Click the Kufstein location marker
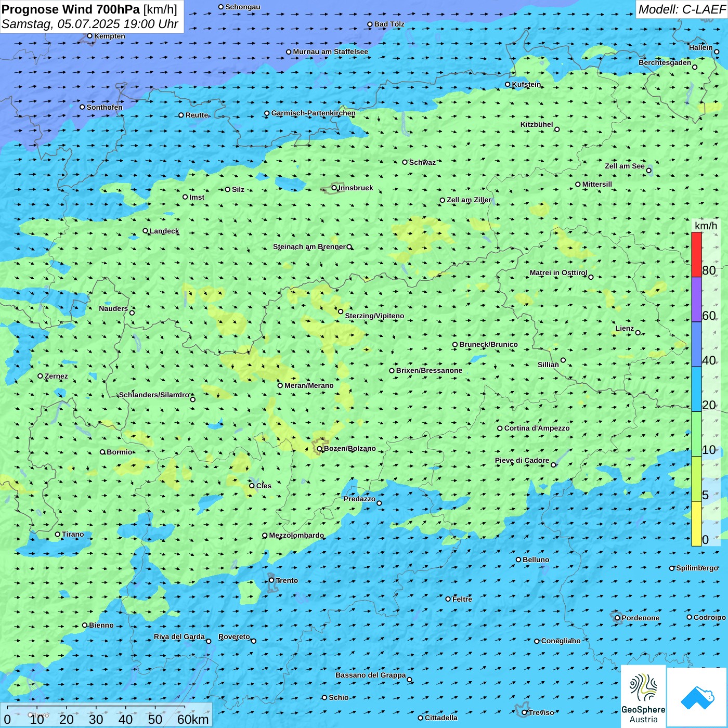The width and height of the screenshot is (728, 728). (508, 84)
